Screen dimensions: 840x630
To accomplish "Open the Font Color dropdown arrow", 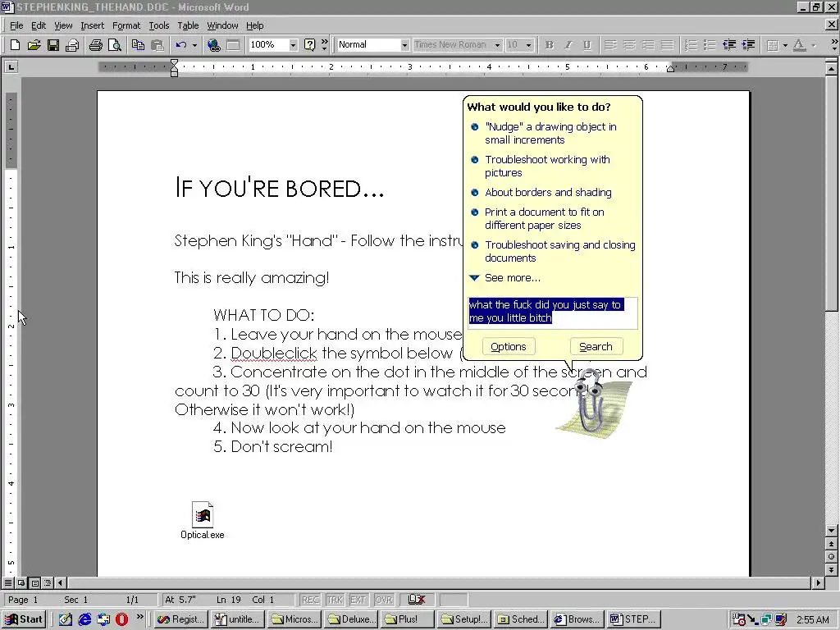I will (814, 45).
